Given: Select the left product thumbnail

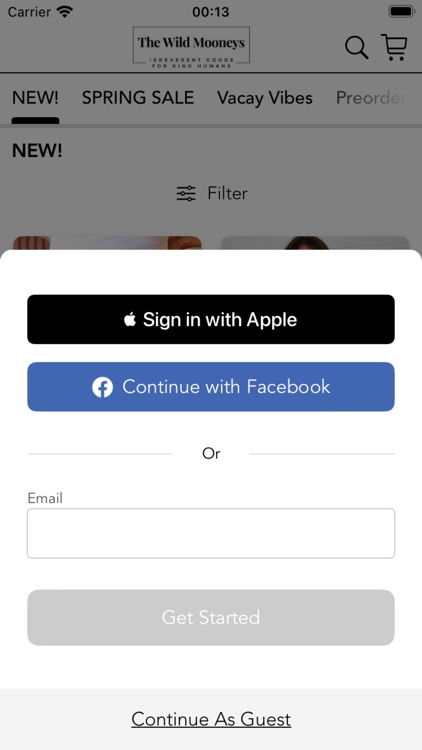Looking at the screenshot, I should [107, 243].
